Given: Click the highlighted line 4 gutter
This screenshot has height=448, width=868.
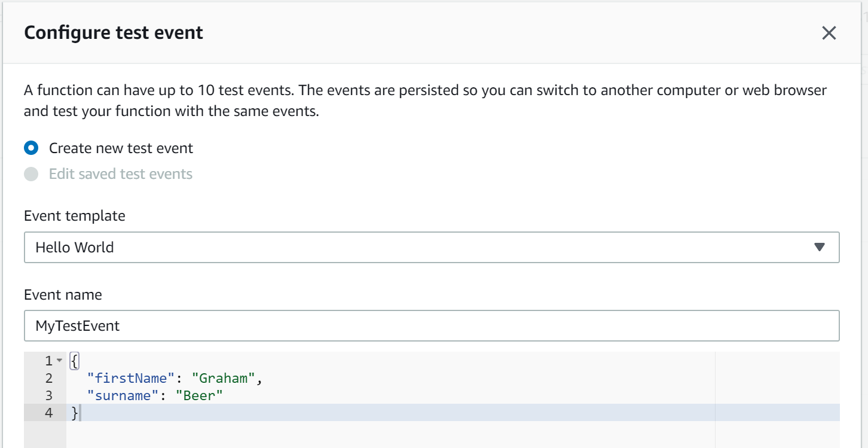Looking at the screenshot, I should tap(48, 413).
